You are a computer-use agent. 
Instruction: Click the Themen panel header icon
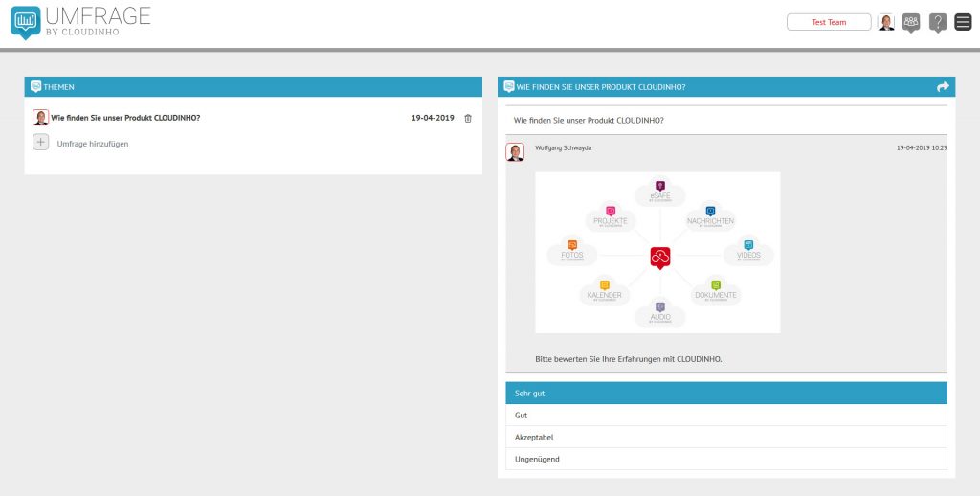point(36,87)
